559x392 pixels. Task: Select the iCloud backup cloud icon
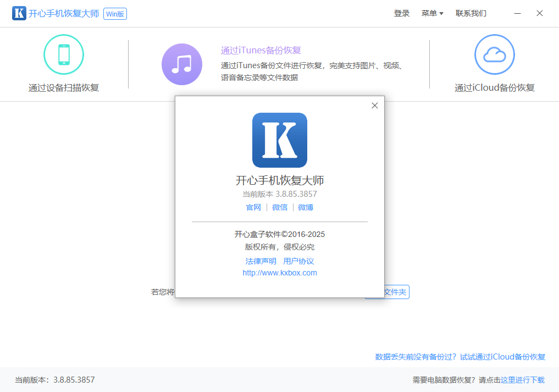pyautogui.click(x=495, y=54)
